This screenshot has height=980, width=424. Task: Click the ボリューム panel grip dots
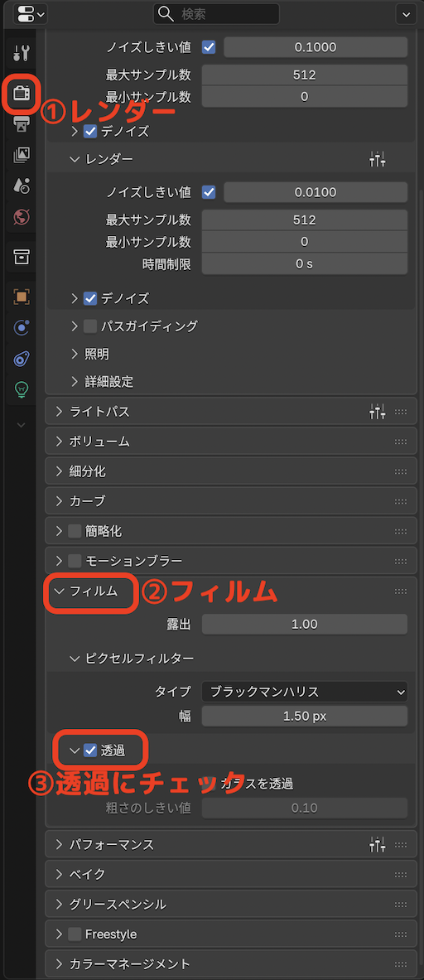coord(401,442)
